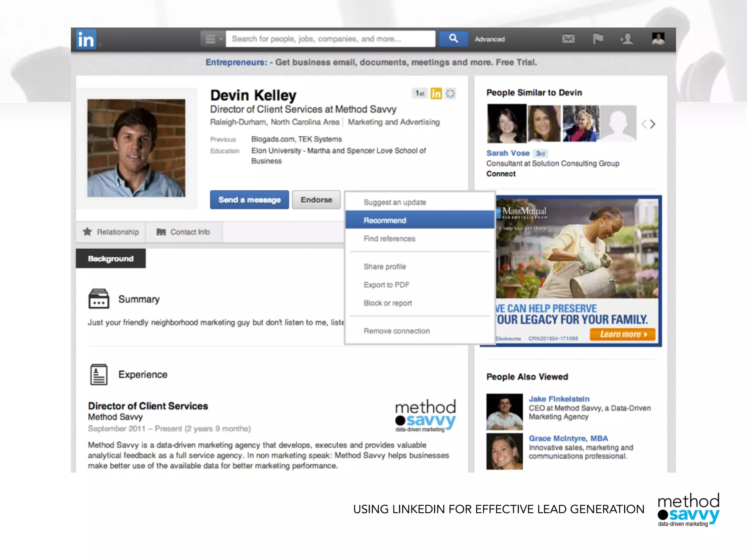Click the Devin Kelley name heading
The width and height of the screenshot is (747, 560).
click(x=253, y=96)
